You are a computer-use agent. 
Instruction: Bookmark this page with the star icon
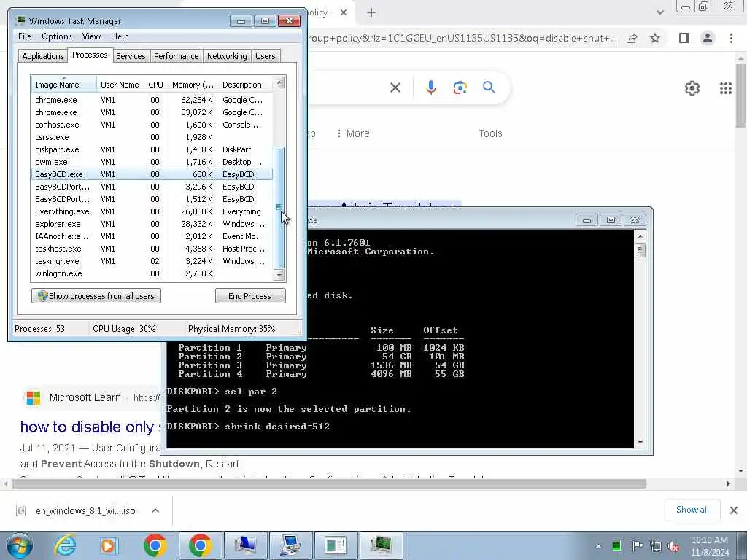coord(655,38)
